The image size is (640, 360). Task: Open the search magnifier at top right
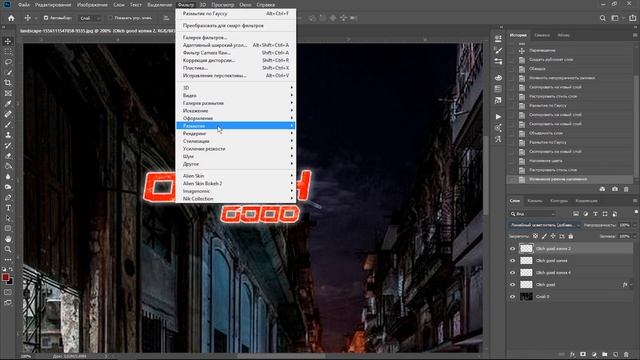(x=602, y=18)
